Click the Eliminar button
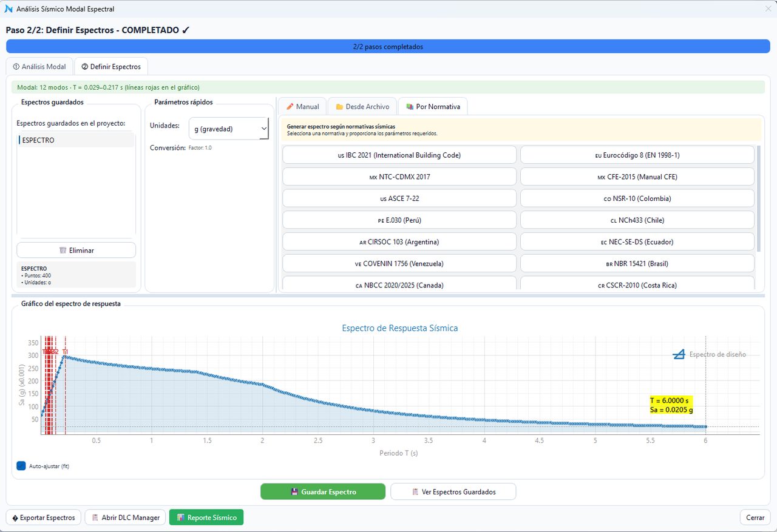 click(x=76, y=250)
